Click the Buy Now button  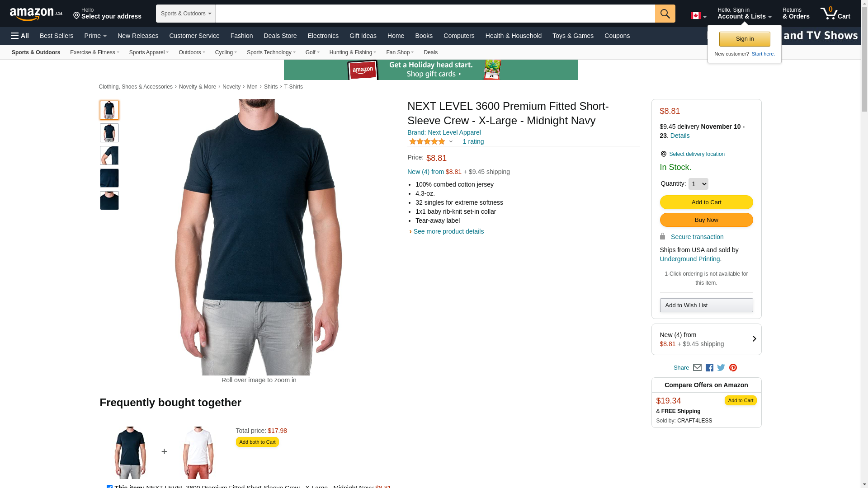tap(706, 220)
